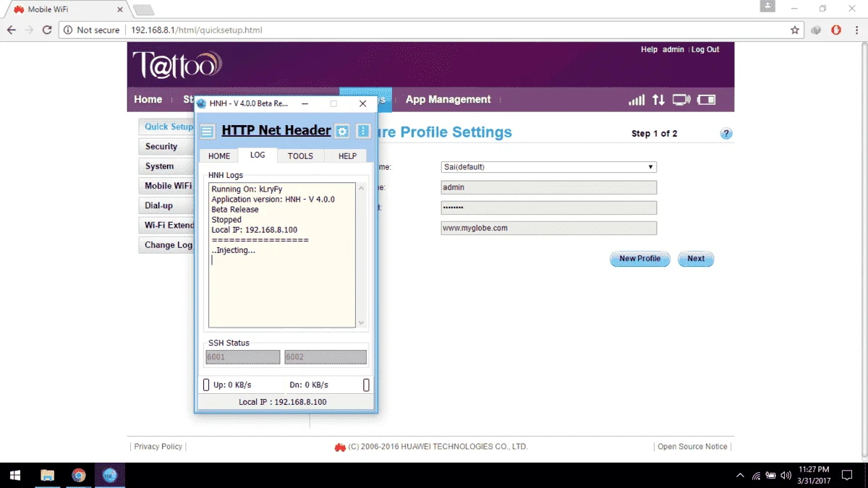Click the HNH logs scrollbar up arrow
The height and width of the screenshot is (488, 868).
point(362,188)
